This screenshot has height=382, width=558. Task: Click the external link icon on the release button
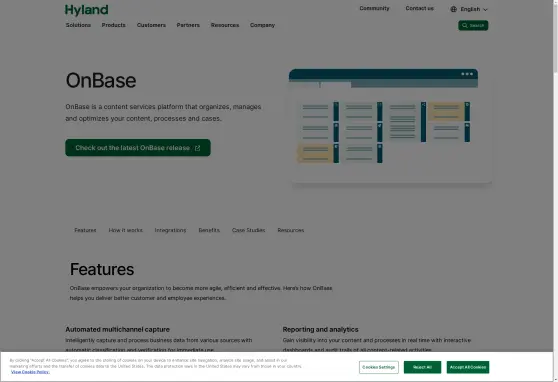[198, 148]
